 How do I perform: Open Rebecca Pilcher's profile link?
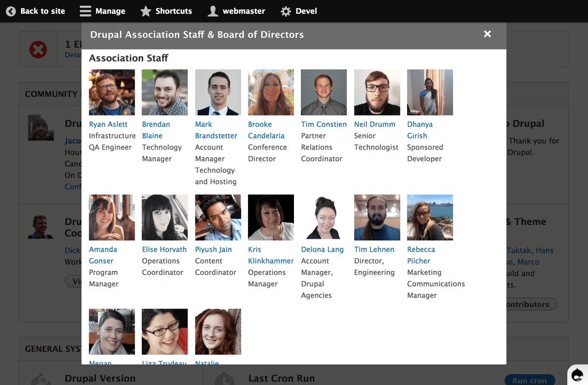pyautogui.click(x=421, y=255)
